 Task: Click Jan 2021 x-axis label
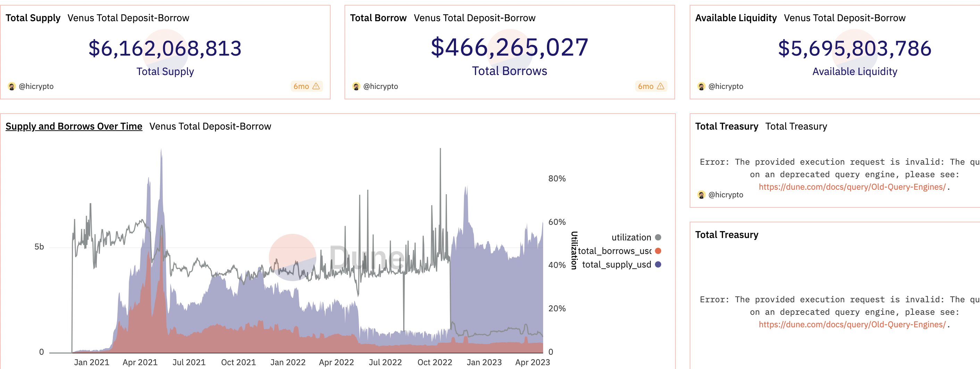click(91, 362)
